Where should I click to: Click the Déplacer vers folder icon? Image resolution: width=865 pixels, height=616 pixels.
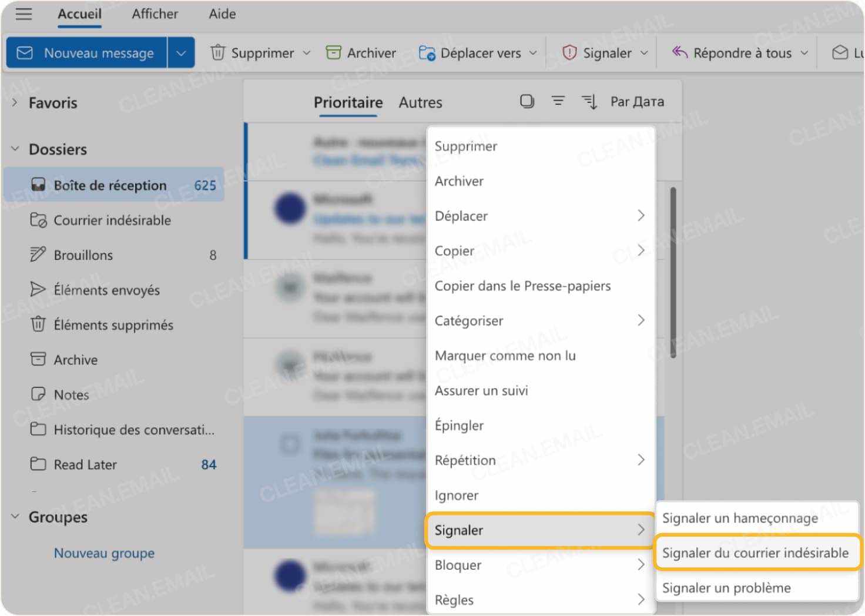[x=427, y=53]
